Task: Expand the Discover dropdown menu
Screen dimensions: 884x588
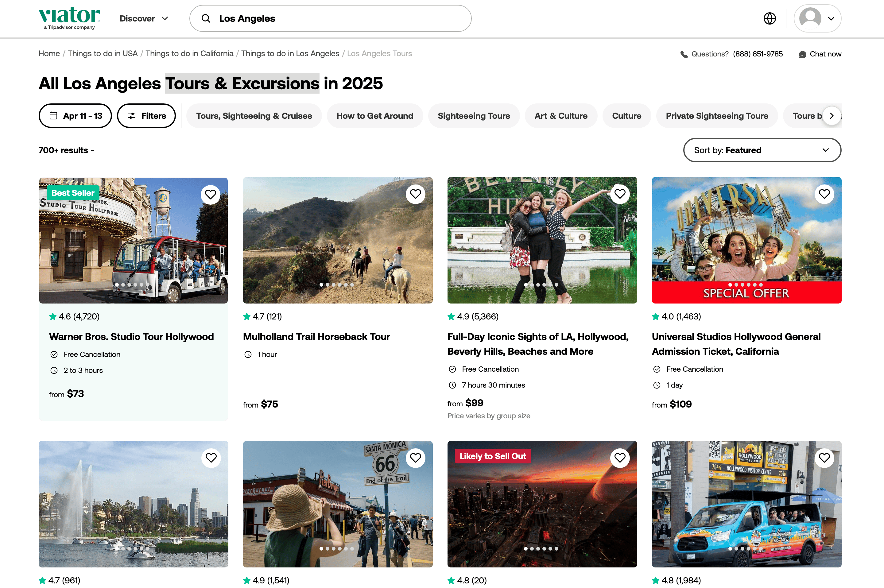Action: click(x=144, y=18)
